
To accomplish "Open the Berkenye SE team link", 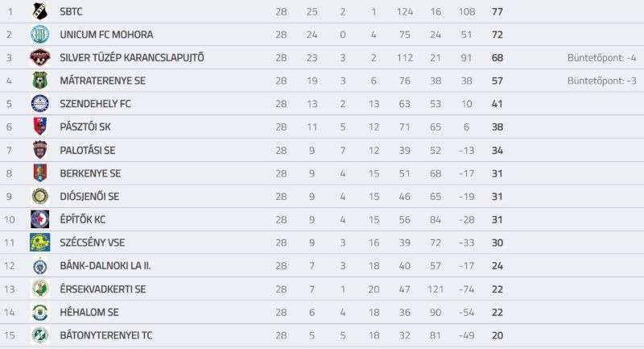I will pyautogui.click(x=90, y=173).
